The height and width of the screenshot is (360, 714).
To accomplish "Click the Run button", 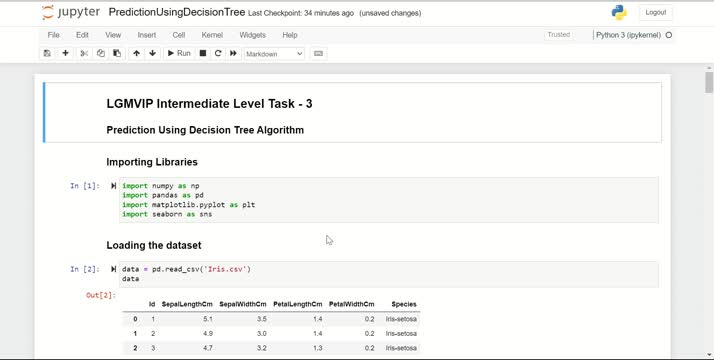I will 179,53.
